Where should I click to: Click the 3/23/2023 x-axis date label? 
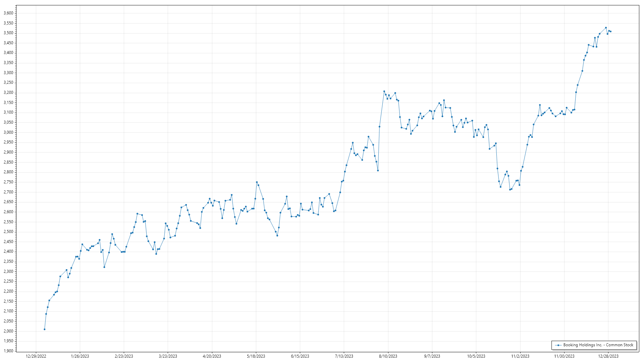pos(168,356)
